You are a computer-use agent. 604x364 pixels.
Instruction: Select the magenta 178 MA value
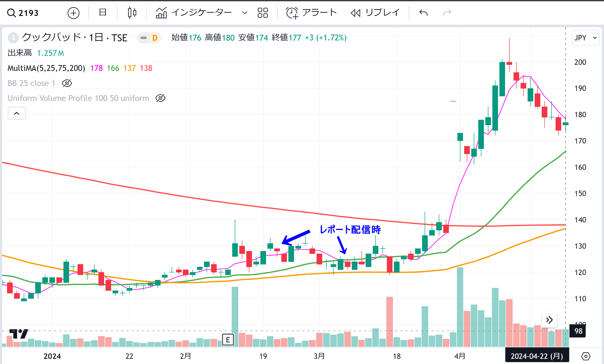click(x=96, y=68)
